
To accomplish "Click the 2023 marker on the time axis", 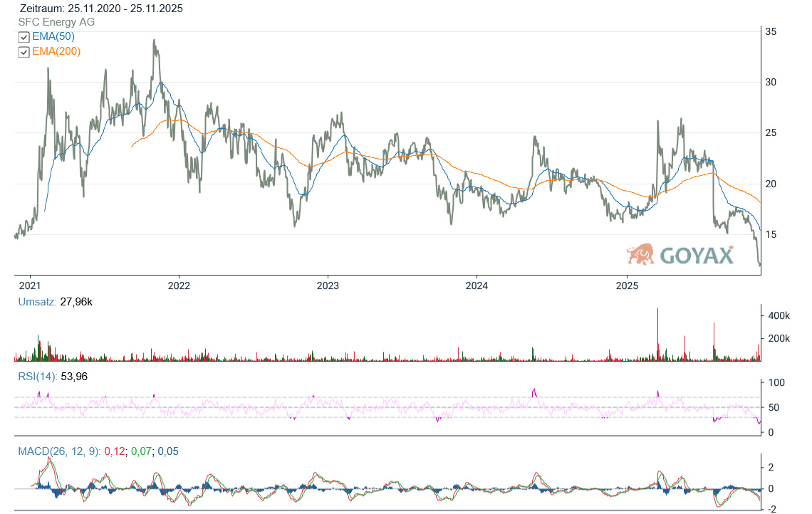I will tap(327, 285).
